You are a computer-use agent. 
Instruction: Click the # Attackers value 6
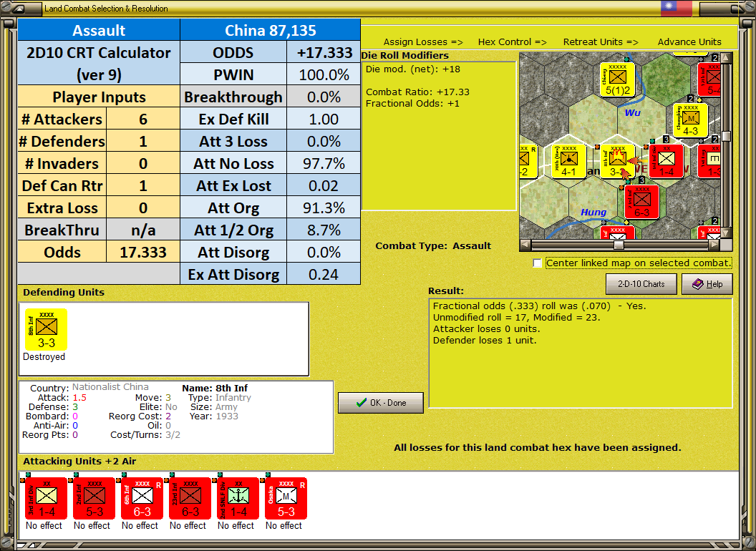pos(143,119)
